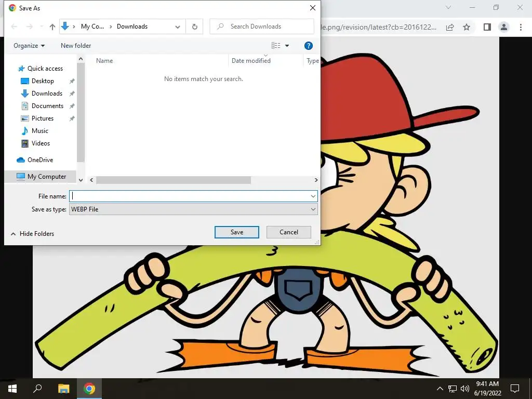Open the notification center icon
Viewport: 532px width, 399px height.
pos(515,389)
